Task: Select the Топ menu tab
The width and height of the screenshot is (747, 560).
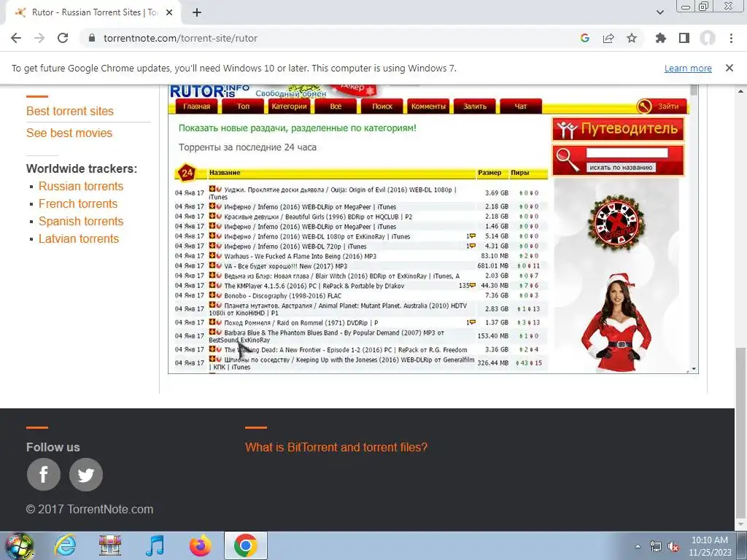Action: pyautogui.click(x=243, y=106)
